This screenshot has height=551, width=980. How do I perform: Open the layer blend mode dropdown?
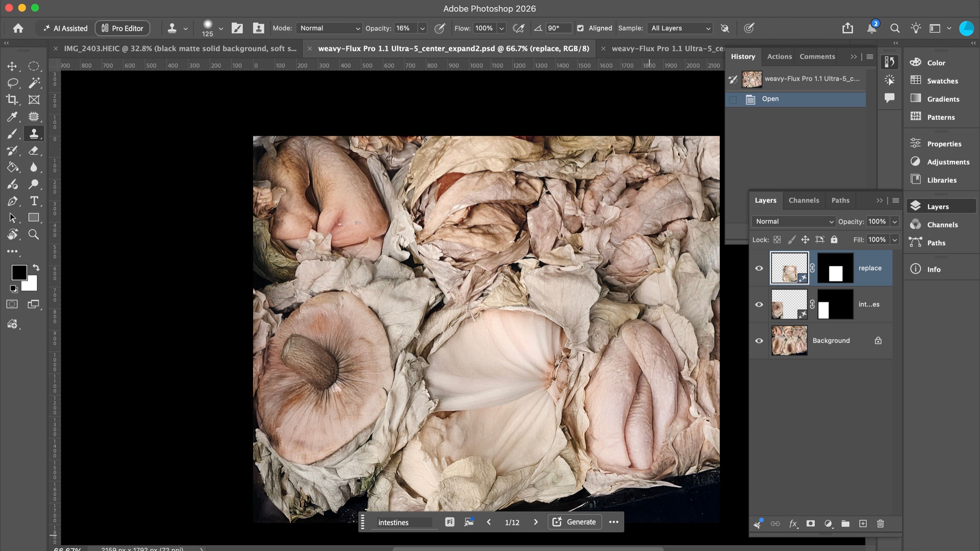[793, 222]
